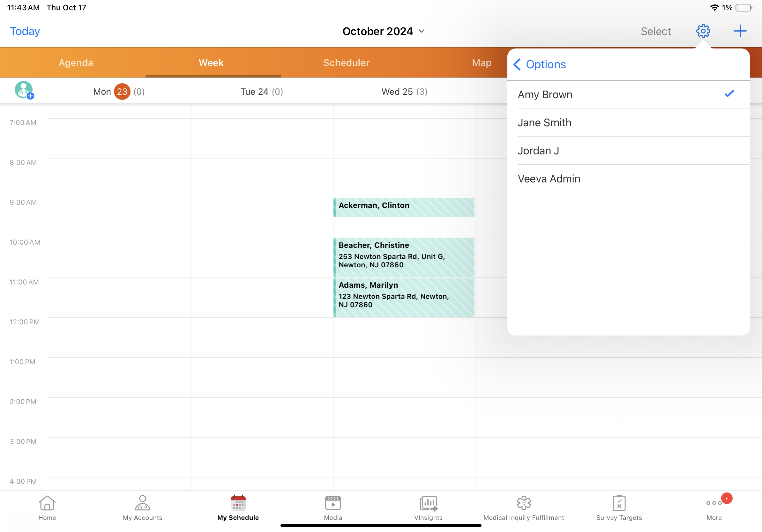Open VInsights chart icon

click(428, 507)
